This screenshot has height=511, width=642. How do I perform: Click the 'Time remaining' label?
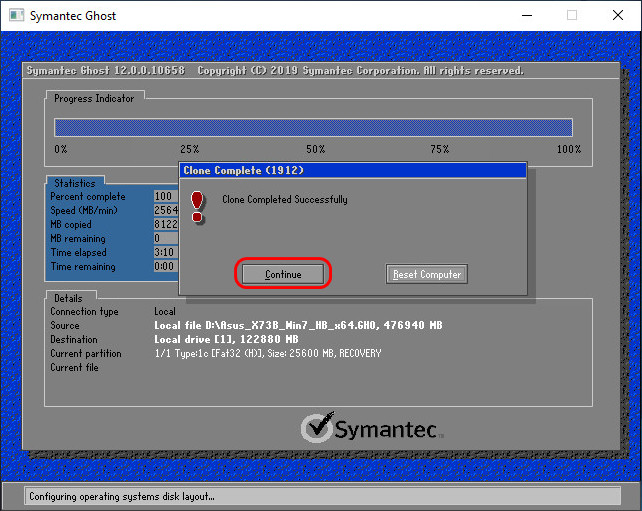pos(83,267)
